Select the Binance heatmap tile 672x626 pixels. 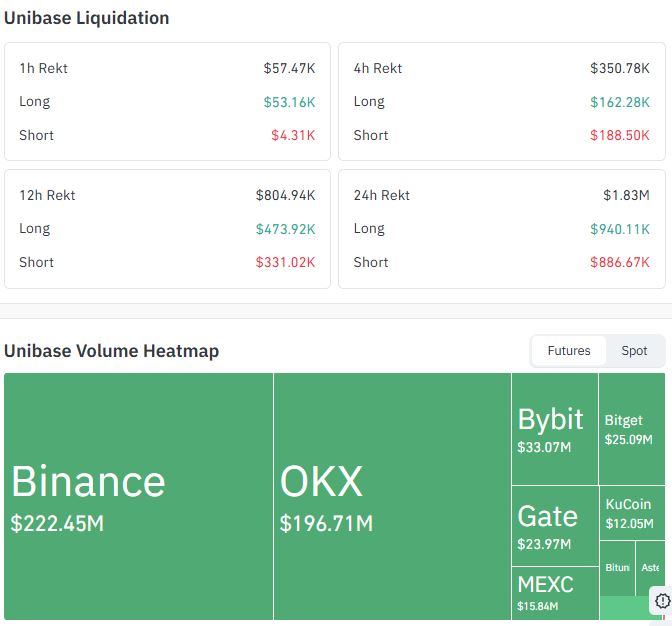pyautogui.click(x=138, y=496)
